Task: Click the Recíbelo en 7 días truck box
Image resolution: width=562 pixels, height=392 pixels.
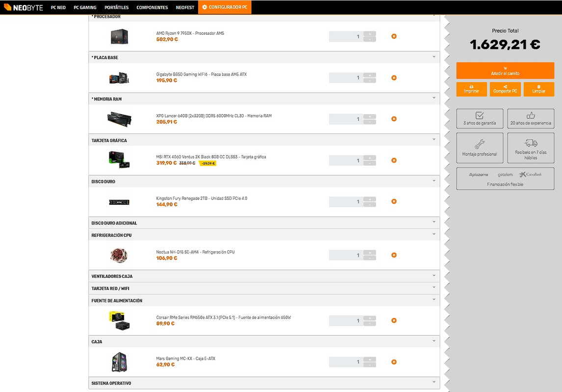Action: pos(531,148)
